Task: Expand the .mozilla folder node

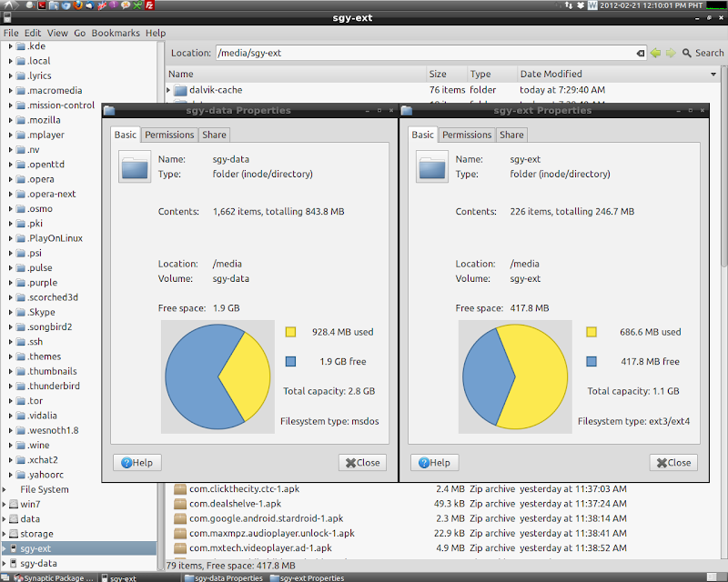Action: [x=10, y=120]
